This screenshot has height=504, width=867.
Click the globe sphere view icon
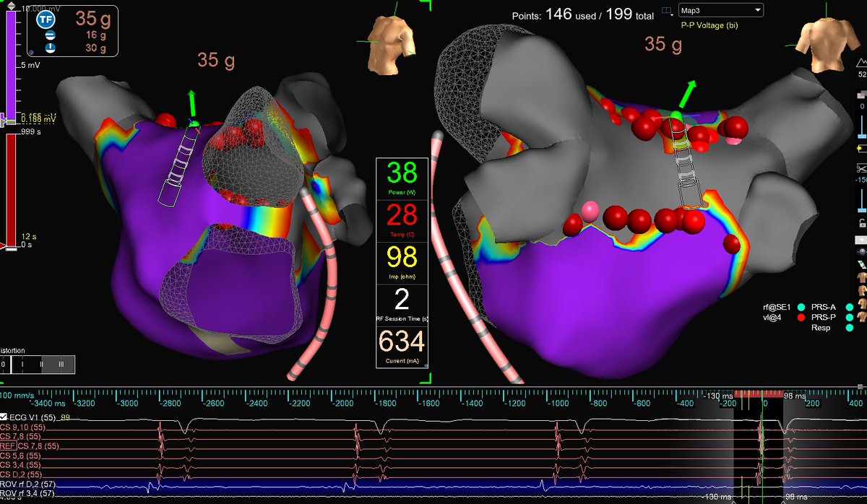860,251
